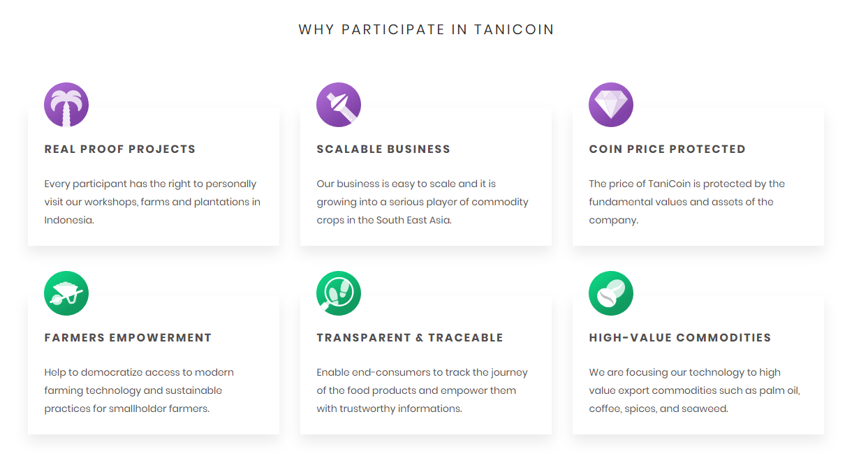Click the purple satellite icon above Scalable Business
The width and height of the screenshot is (868, 456).
click(x=339, y=105)
